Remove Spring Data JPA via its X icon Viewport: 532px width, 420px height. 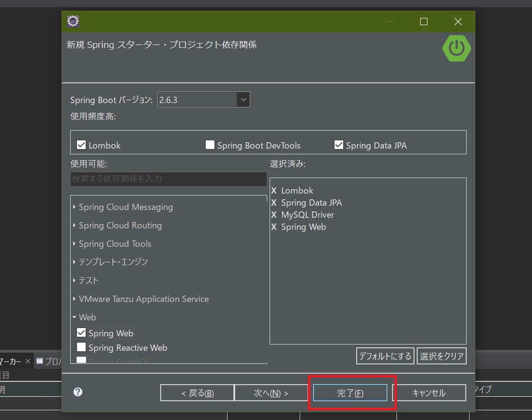[x=274, y=203]
